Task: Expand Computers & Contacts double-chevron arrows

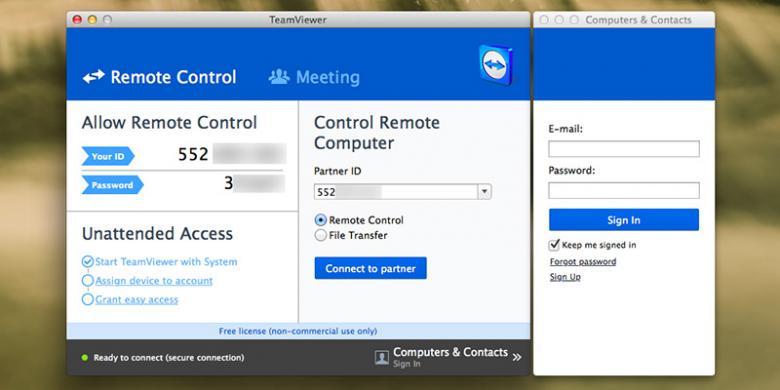Action: tap(517, 357)
